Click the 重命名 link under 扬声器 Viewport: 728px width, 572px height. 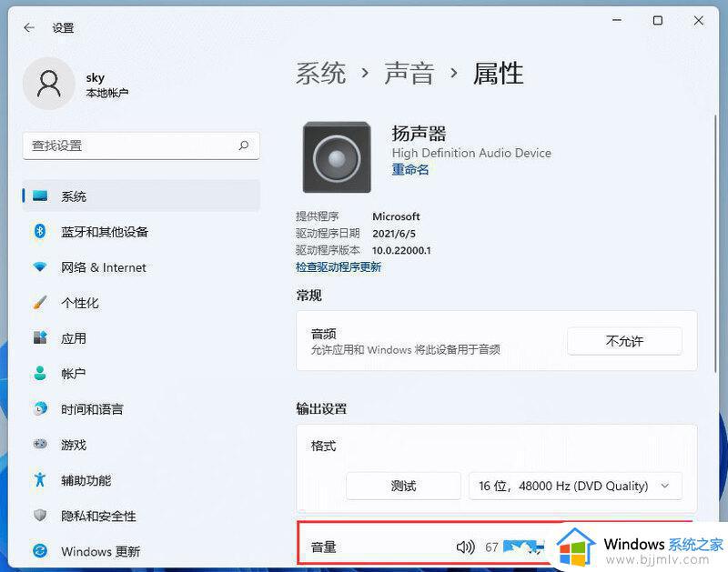pyautogui.click(x=410, y=170)
